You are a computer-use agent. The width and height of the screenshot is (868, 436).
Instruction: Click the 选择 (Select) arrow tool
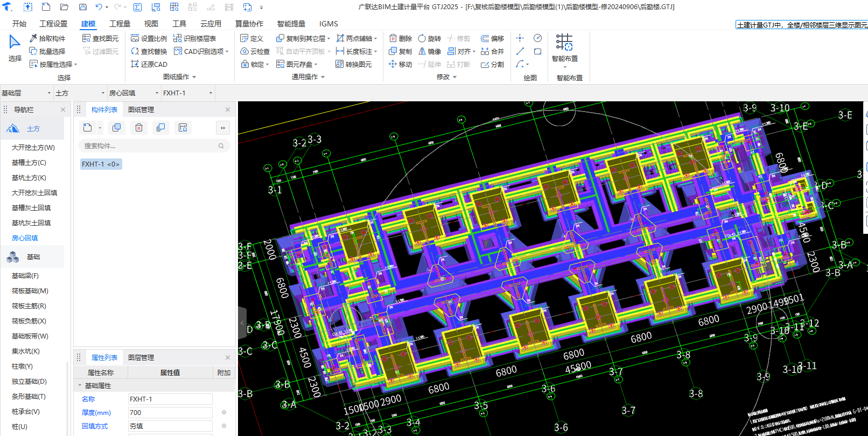pos(15,48)
